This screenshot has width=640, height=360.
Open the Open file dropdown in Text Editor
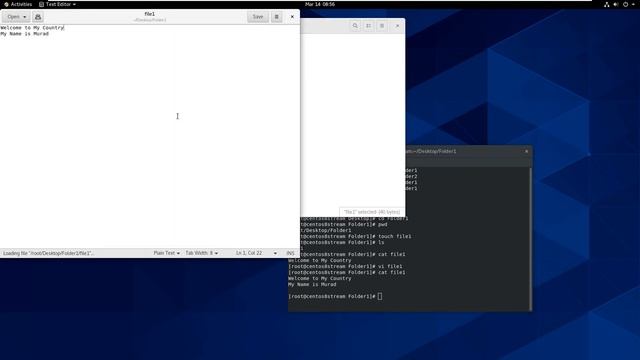point(16,17)
